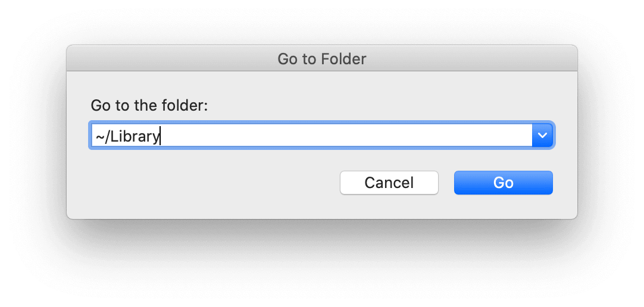Place cursor in the ~/Library text
644x307 pixels.
(128, 136)
